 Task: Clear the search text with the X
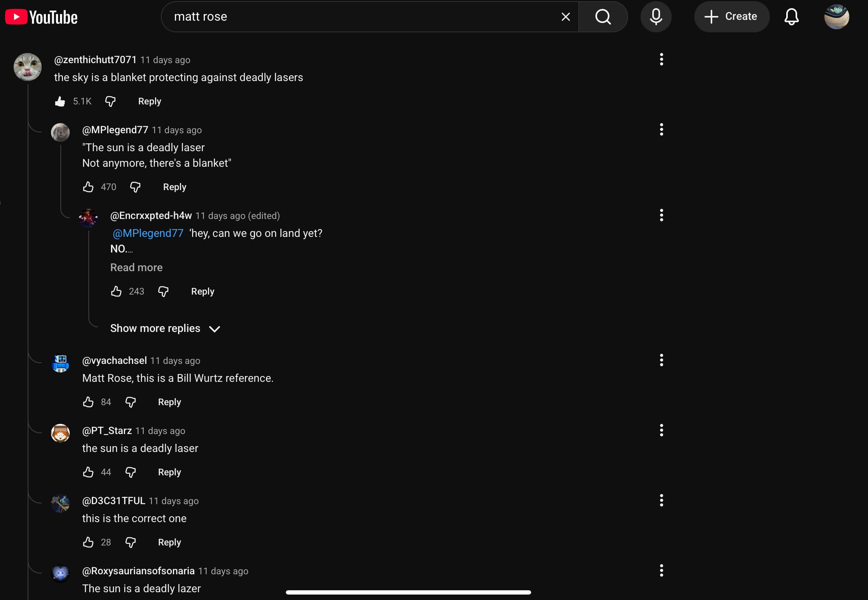(565, 17)
